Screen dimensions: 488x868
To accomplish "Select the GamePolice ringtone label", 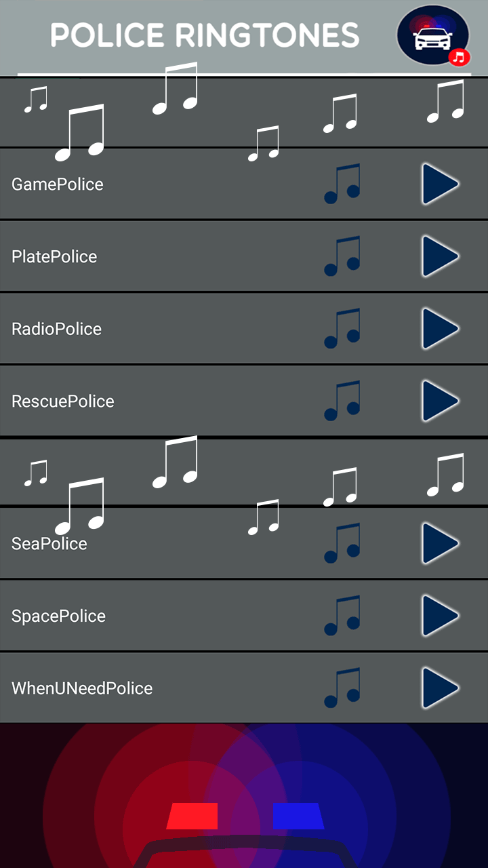I will coord(58,184).
